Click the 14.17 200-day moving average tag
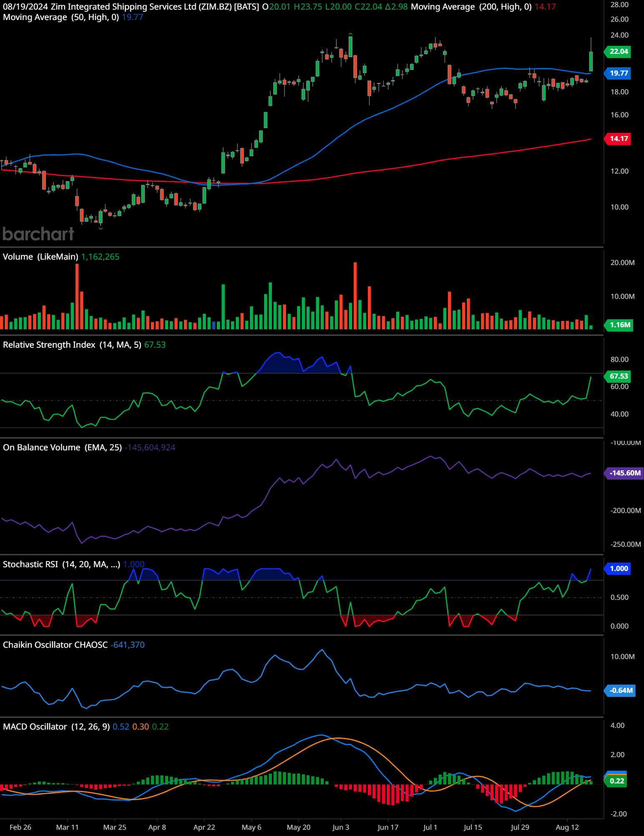The image size is (644, 836). click(618, 139)
